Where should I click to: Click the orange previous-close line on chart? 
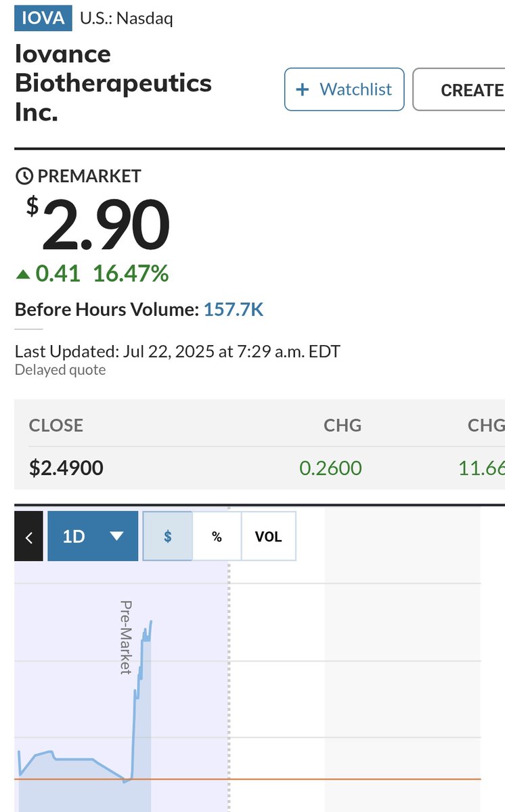(248, 780)
